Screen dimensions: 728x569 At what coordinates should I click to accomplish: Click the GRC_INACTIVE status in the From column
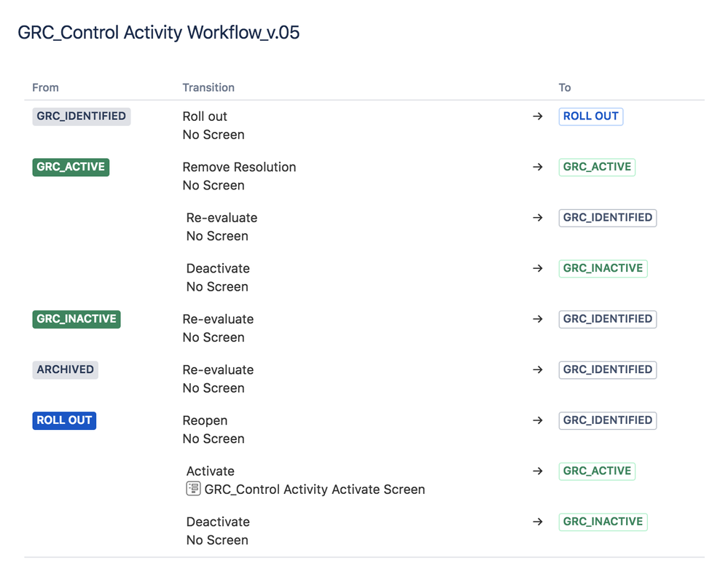point(76,319)
